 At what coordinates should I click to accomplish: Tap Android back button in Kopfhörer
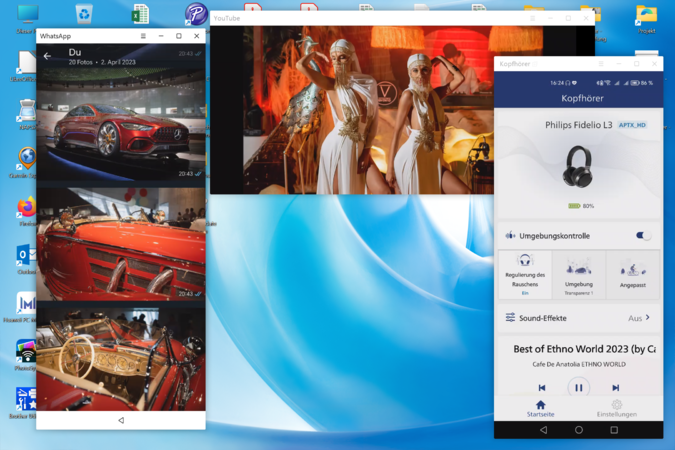[543, 430]
